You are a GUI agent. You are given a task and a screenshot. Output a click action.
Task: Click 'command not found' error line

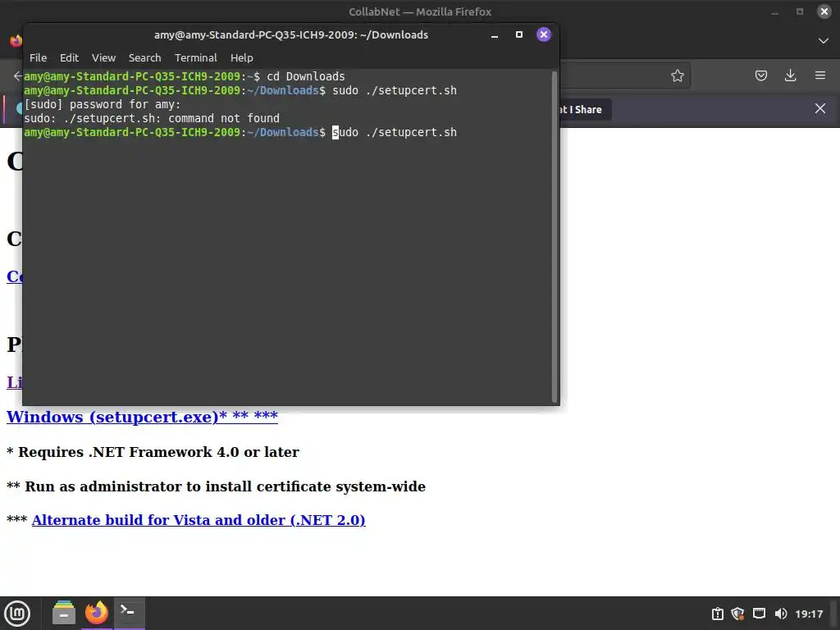(152, 118)
